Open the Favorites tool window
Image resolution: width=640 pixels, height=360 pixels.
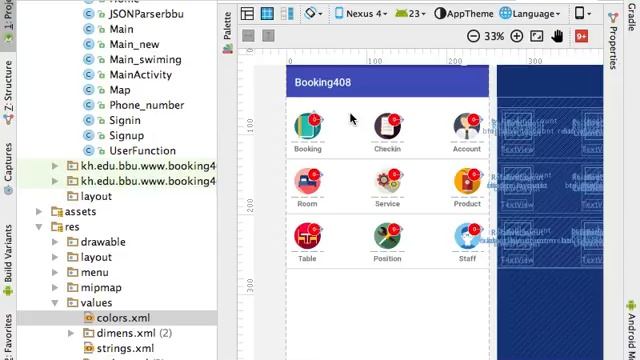[8, 336]
